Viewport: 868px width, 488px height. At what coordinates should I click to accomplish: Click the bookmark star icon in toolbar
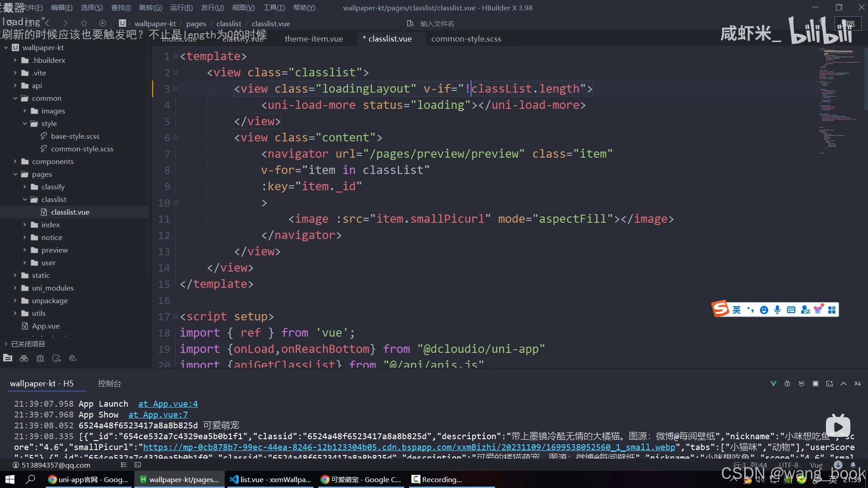click(84, 23)
